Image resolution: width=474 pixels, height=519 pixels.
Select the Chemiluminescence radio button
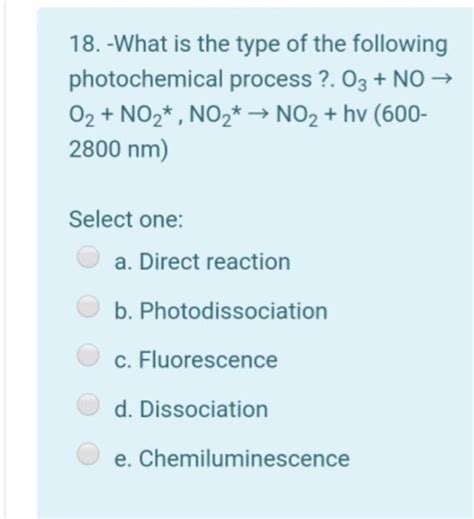tap(88, 453)
